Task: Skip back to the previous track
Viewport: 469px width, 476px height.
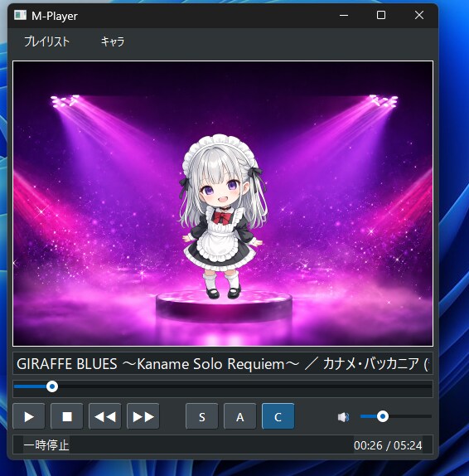Action: (105, 416)
